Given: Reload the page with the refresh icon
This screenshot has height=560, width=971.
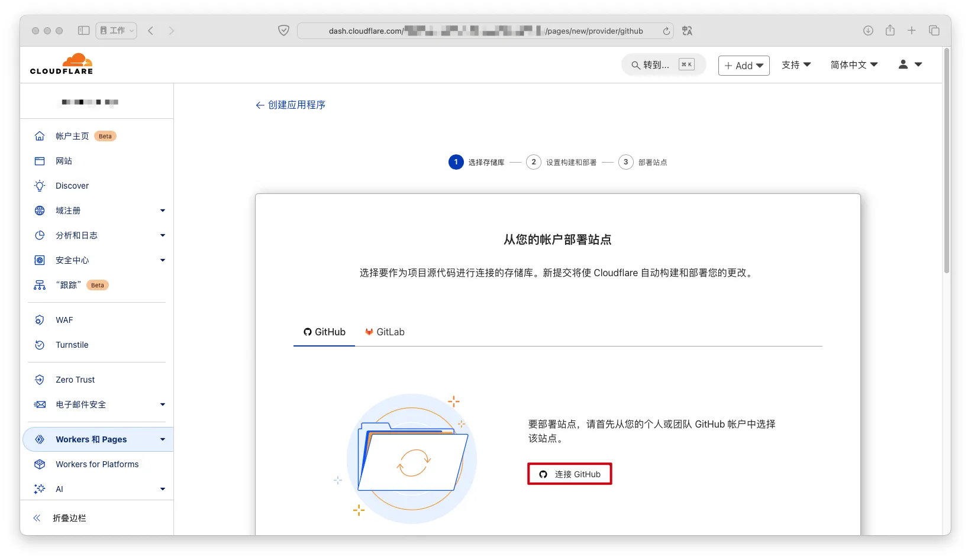Looking at the screenshot, I should 666,31.
